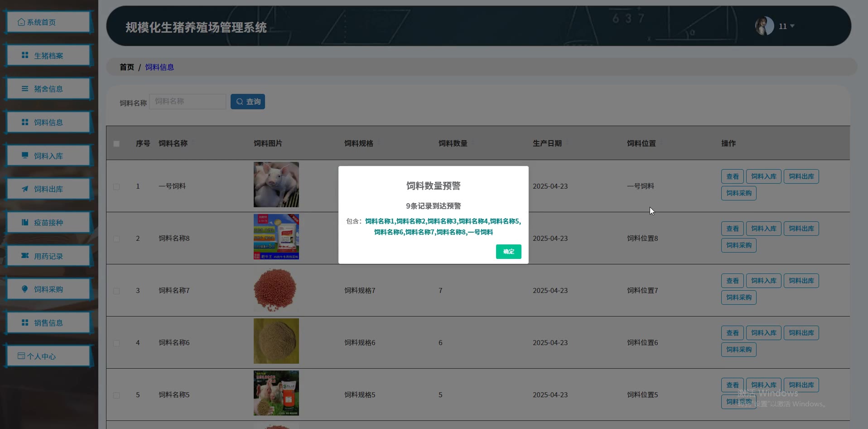Click the home icon beside 系统首页
This screenshot has height=429, width=868.
[21, 22]
